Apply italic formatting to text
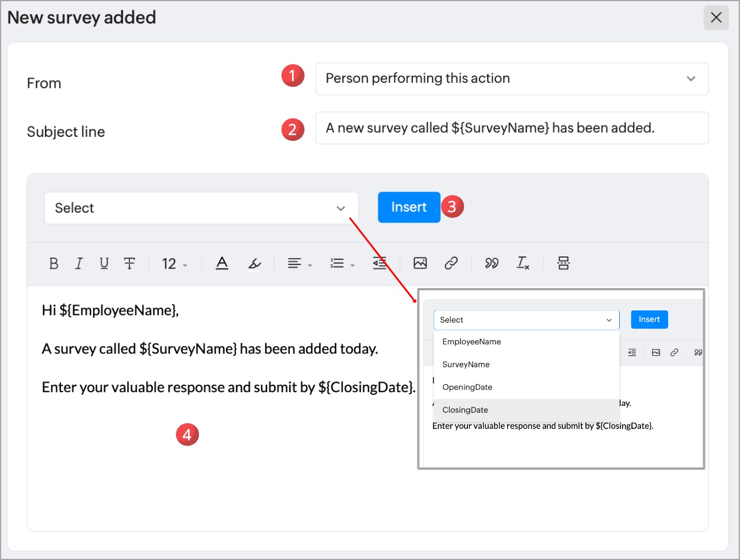Viewport: 740px width, 560px height. tap(79, 263)
